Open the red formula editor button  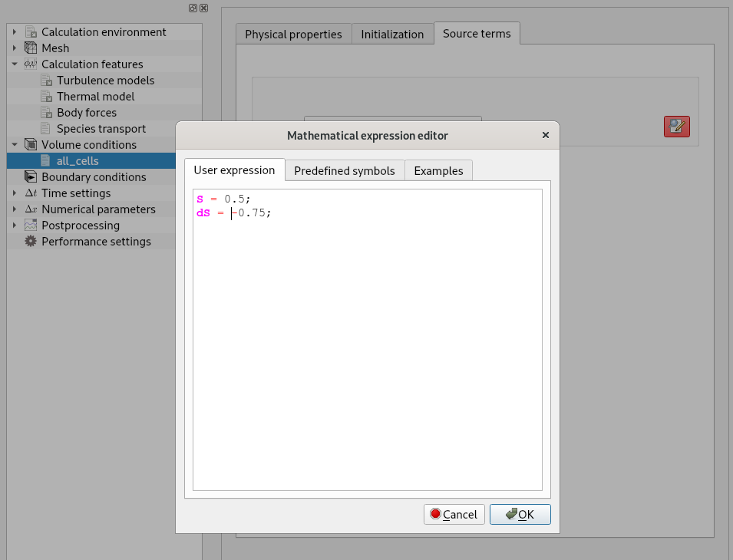tap(676, 127)
